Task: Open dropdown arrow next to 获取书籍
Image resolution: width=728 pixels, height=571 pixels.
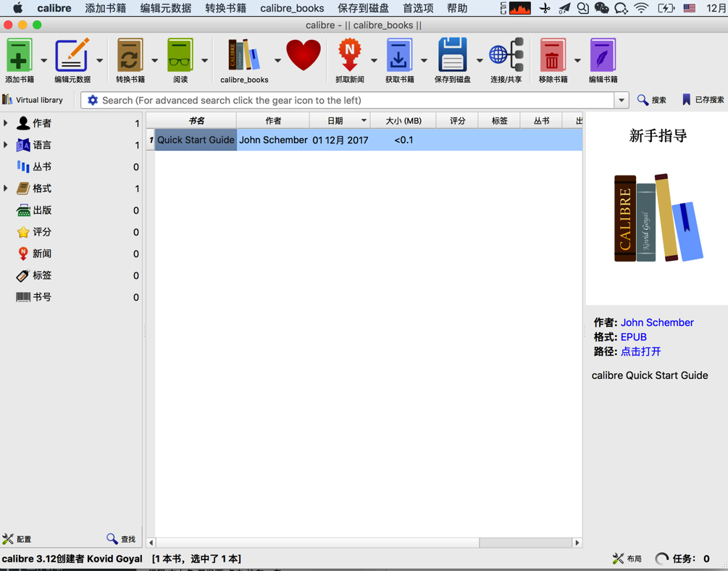Action: 424,60
